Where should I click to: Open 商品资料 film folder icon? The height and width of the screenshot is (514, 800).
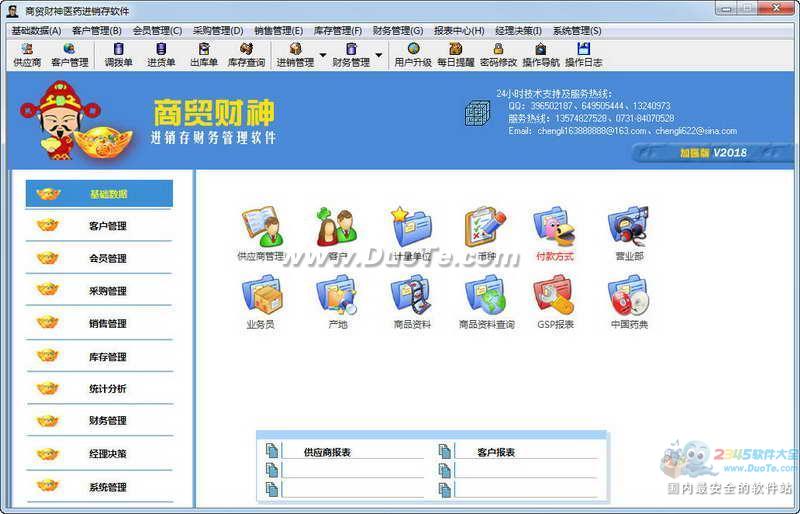point(412,302)
